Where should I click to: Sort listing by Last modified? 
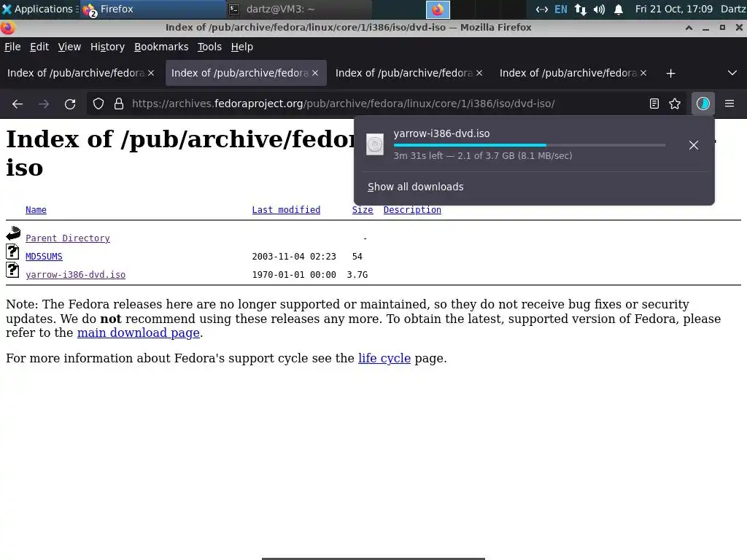point(286,210)
